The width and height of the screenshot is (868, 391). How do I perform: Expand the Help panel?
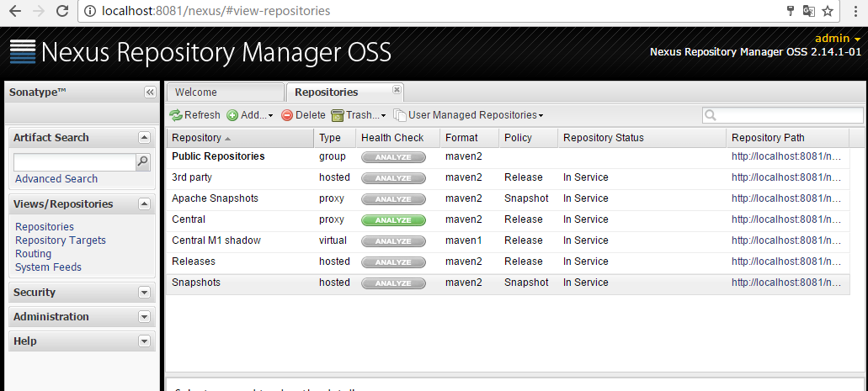(144, 341)
